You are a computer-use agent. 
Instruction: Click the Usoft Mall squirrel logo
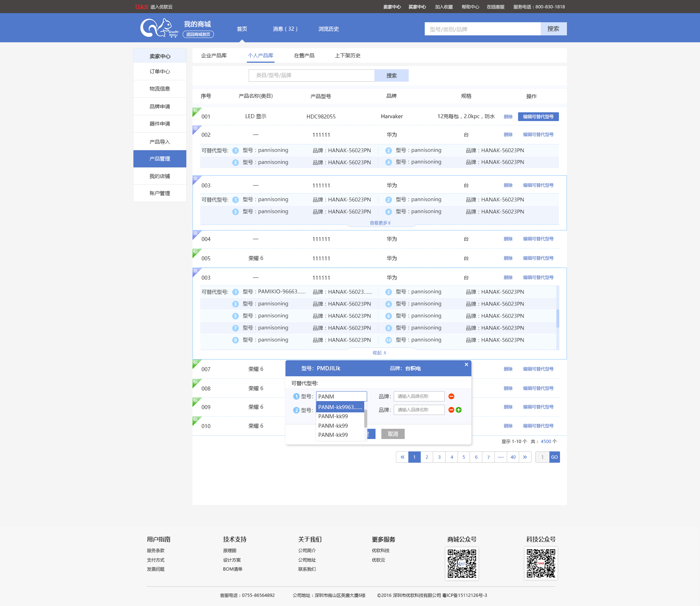click(159, 28)
